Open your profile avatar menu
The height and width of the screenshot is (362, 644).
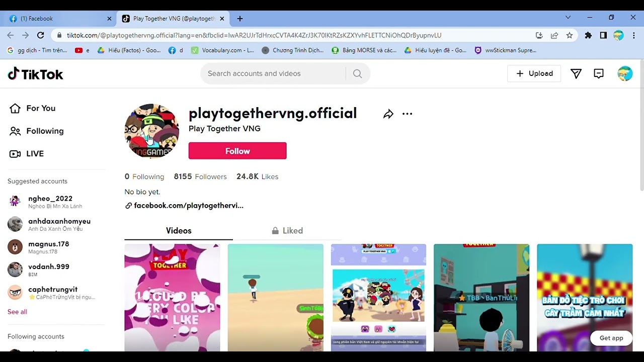coord(624,74)
